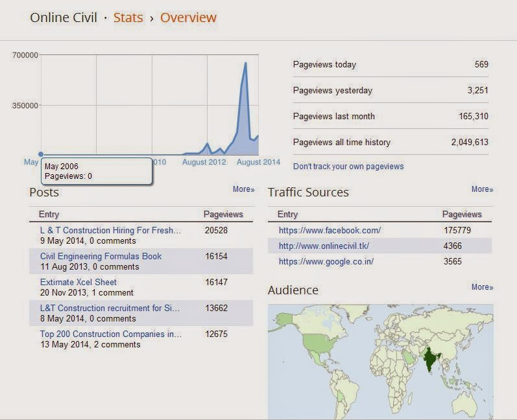Open More link beside Audience heading

[x=482, y=287]
